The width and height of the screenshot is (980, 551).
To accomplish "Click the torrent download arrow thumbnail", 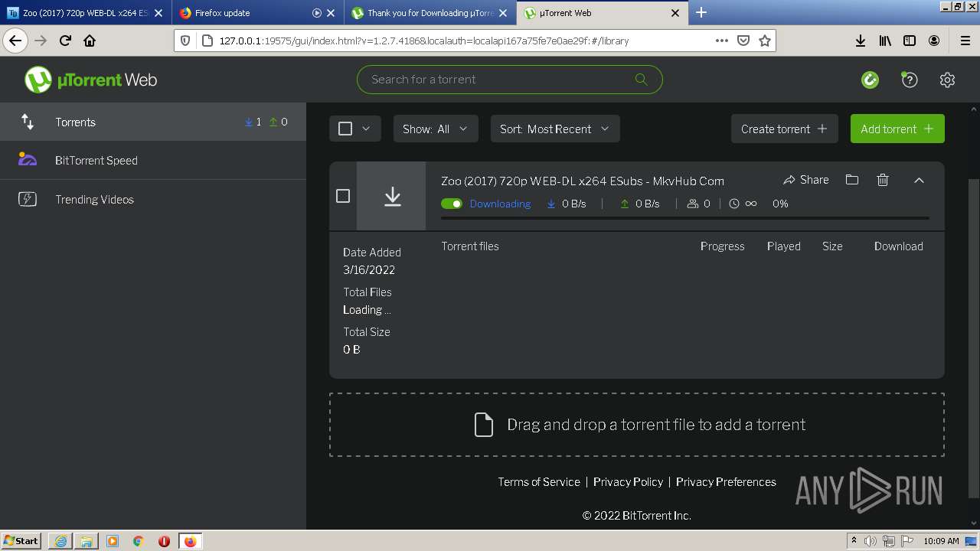I will coord(391,196).
